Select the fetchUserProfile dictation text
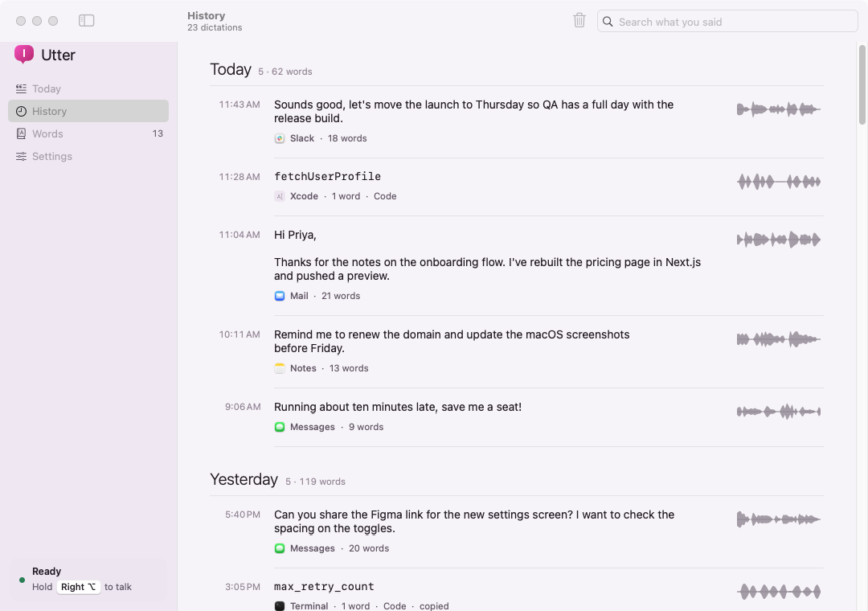868x611 pixels. pos(327,176)
